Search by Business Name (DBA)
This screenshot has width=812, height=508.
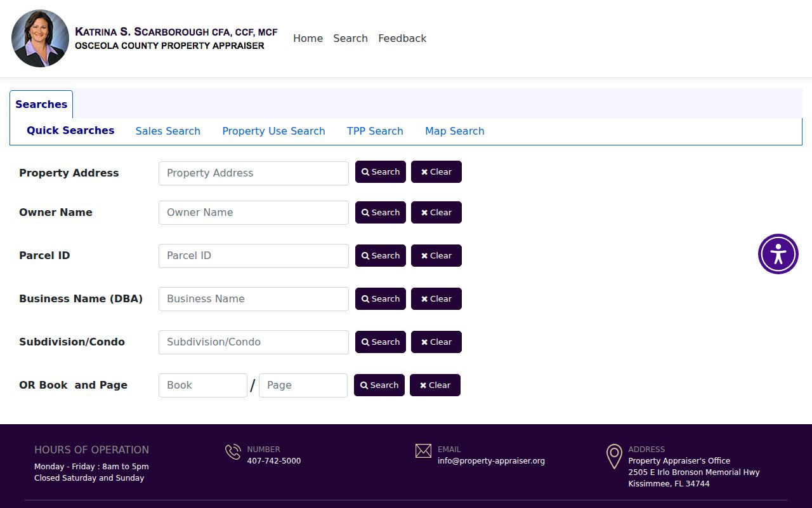(x=381, y=299)
